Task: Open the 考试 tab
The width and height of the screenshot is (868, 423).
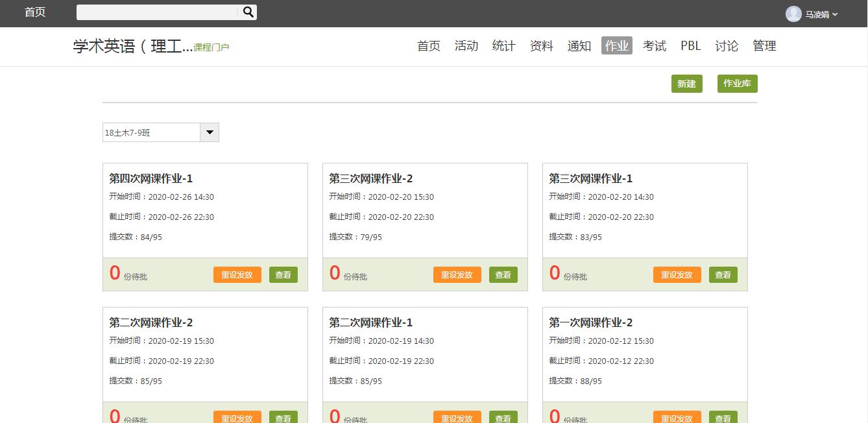Action: coord(655,45)
